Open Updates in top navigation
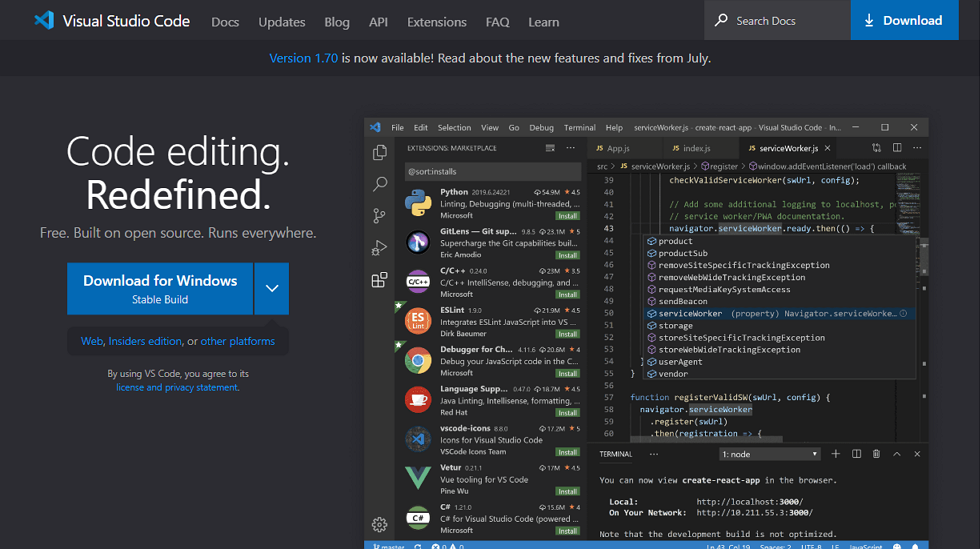The width and height of the screenshot is (980, 549). (x=282, y=22)
